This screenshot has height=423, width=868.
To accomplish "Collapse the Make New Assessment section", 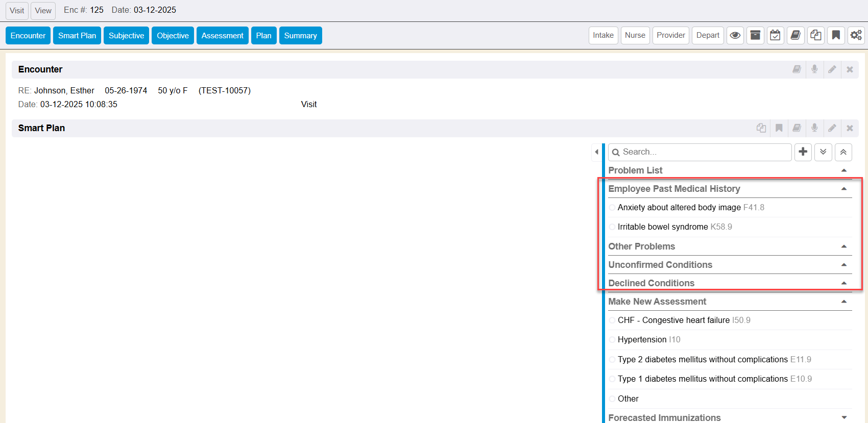I will pos(843,302).
